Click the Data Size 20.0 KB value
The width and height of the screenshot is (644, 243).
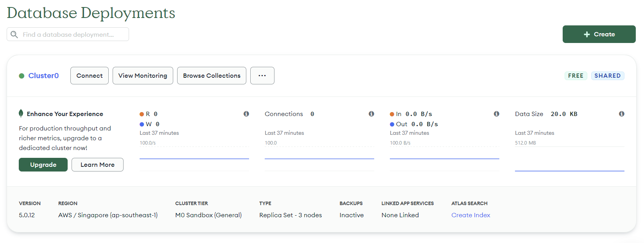(x=564, y=114)
